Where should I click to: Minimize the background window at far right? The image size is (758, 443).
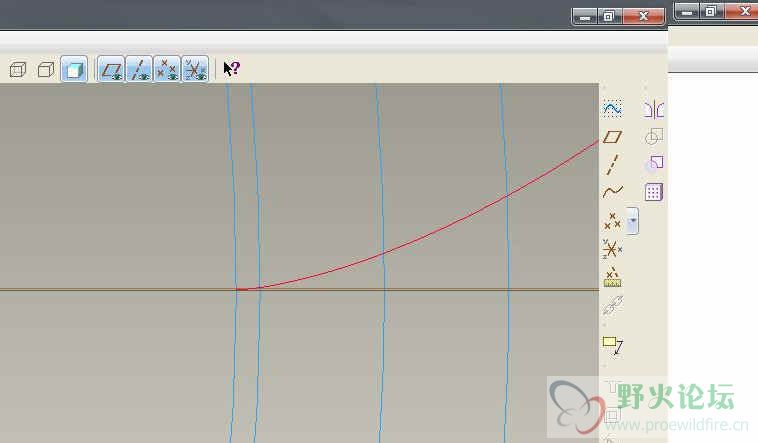(x=687, y=11)
